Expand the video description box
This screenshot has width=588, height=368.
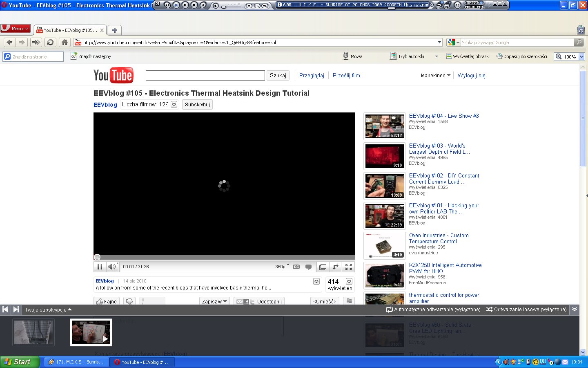click(x=316, y=281)
